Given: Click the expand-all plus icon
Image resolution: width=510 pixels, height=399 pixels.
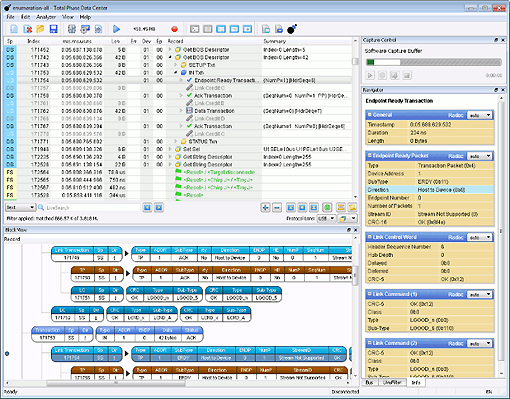Looking at the screenshot, I should [265, 208].
